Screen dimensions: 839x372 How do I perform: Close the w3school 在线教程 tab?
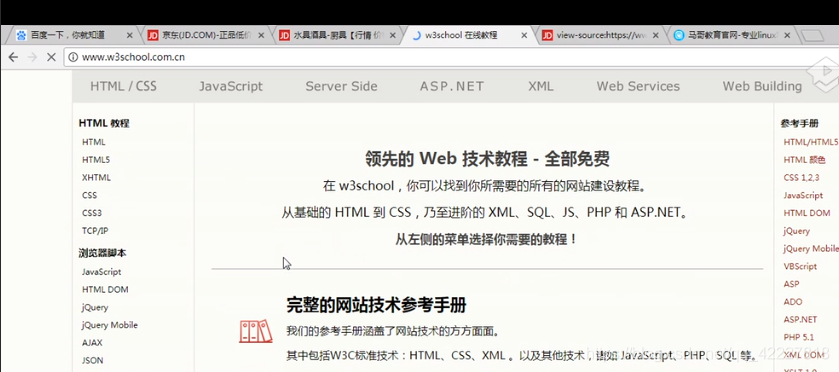click(x=524, y=35)
